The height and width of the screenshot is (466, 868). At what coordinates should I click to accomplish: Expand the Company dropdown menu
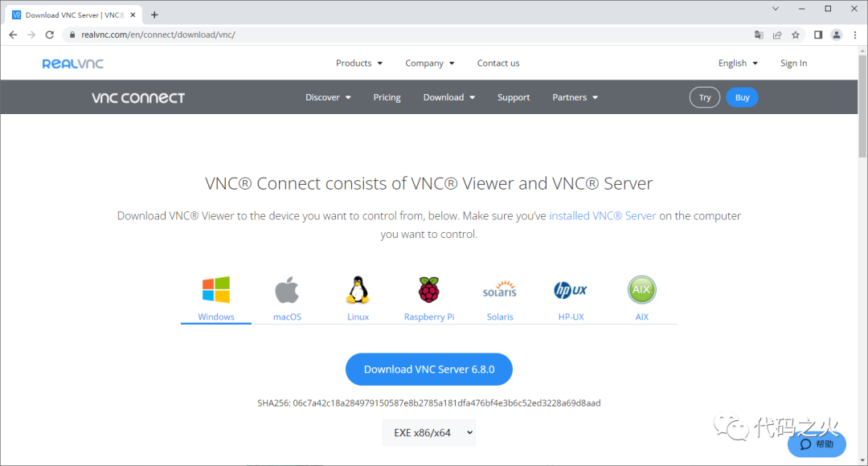click(x=429, y=63)
